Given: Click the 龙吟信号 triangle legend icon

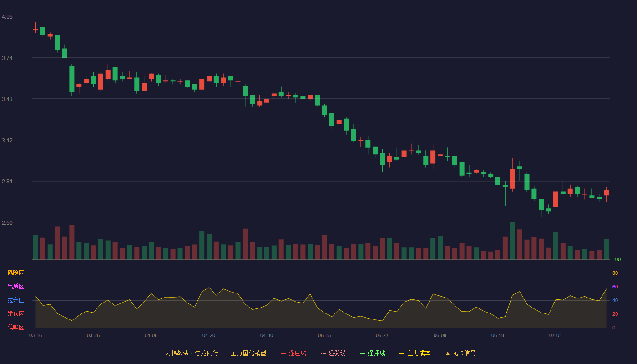Looking at the screenshot, I should pos(448,353).
